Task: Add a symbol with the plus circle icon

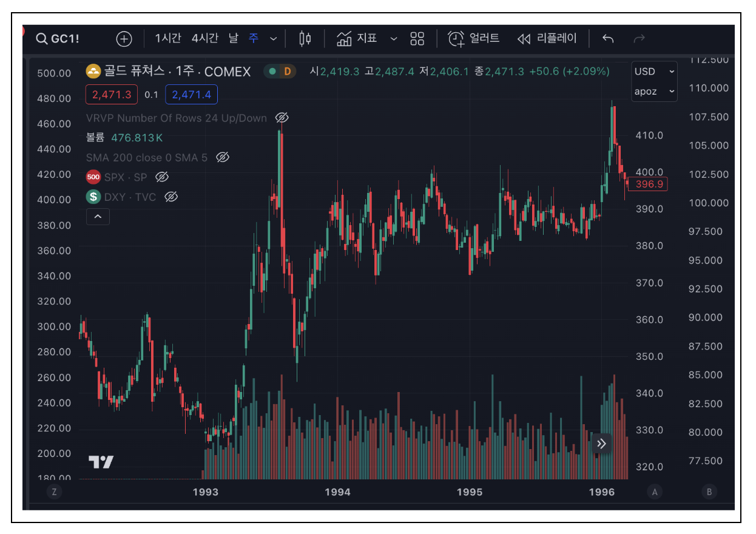Action: 124,39
